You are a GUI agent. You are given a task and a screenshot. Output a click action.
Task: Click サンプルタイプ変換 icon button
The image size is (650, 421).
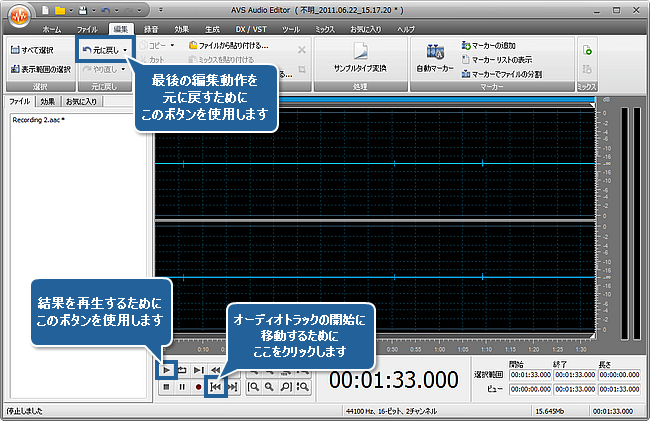pos(360,57)
